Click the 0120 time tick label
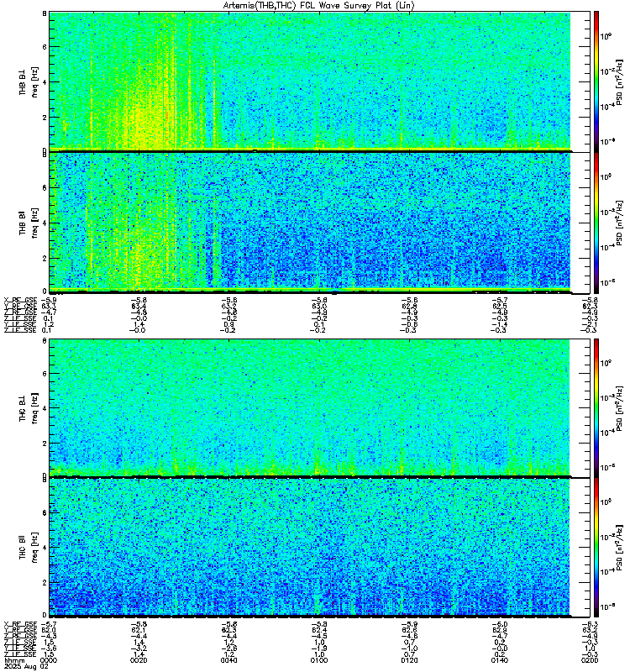 409,660
